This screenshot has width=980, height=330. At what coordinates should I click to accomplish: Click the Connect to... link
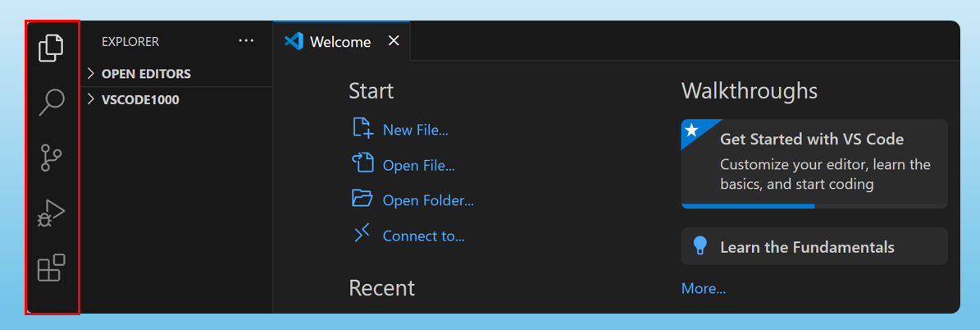(x=424, y=236)
